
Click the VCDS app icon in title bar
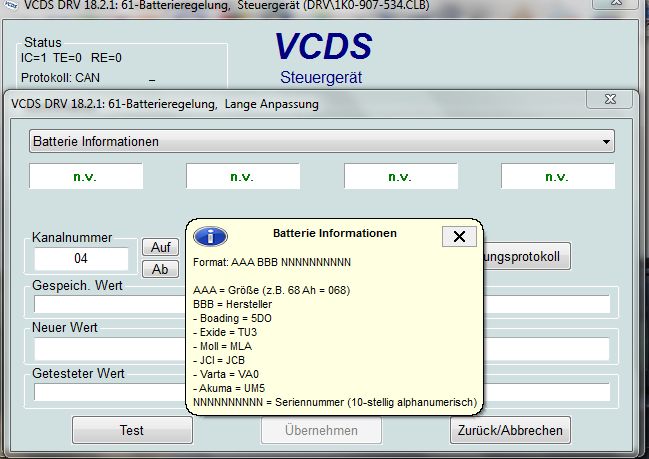pyautogui.click(x=12, y=5)
